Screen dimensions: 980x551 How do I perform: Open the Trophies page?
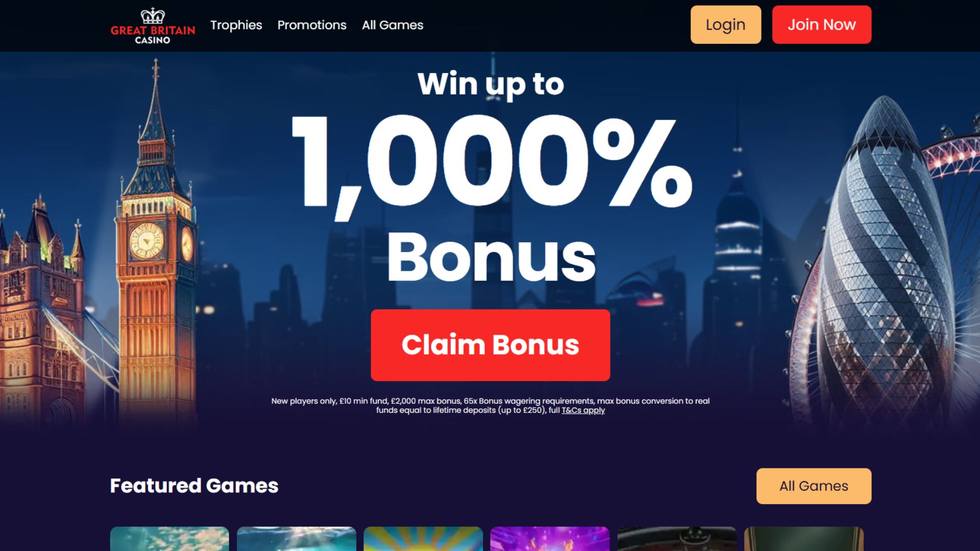coord(236,25)
